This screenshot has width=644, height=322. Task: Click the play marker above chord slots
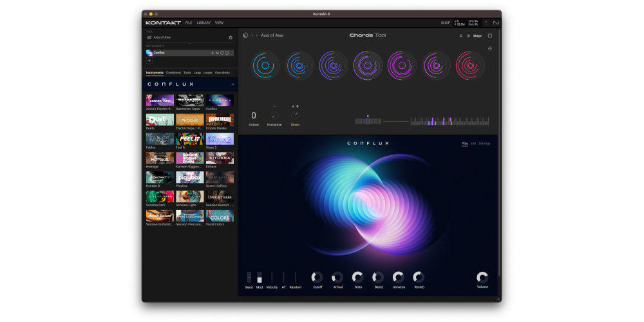click(x=368, y=116)
